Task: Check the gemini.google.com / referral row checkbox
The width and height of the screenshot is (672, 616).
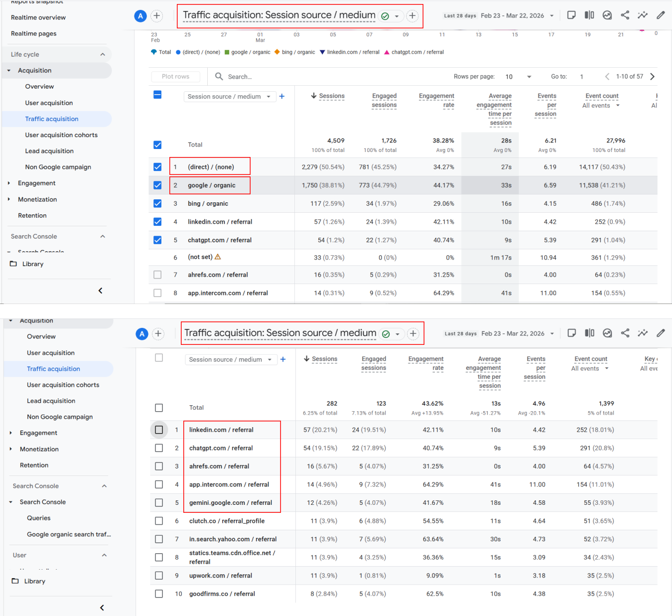Action: pyautogui.click(x=159, y=502)
